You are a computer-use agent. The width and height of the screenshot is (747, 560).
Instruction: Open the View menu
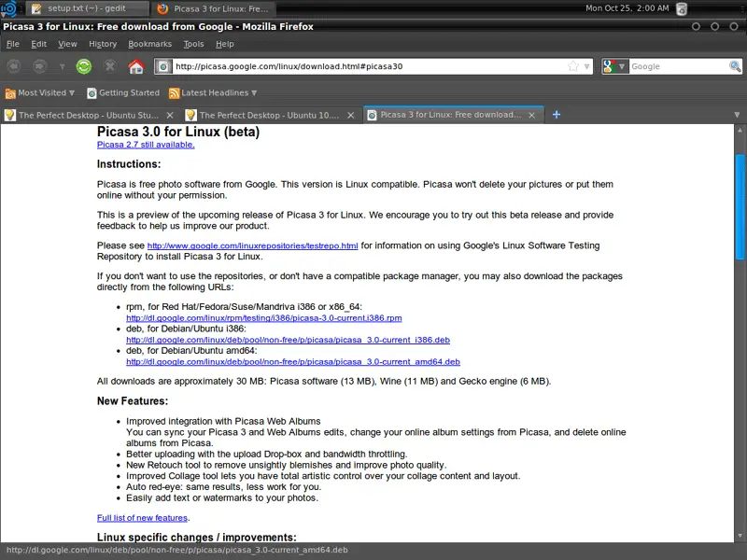coord(67,44)
